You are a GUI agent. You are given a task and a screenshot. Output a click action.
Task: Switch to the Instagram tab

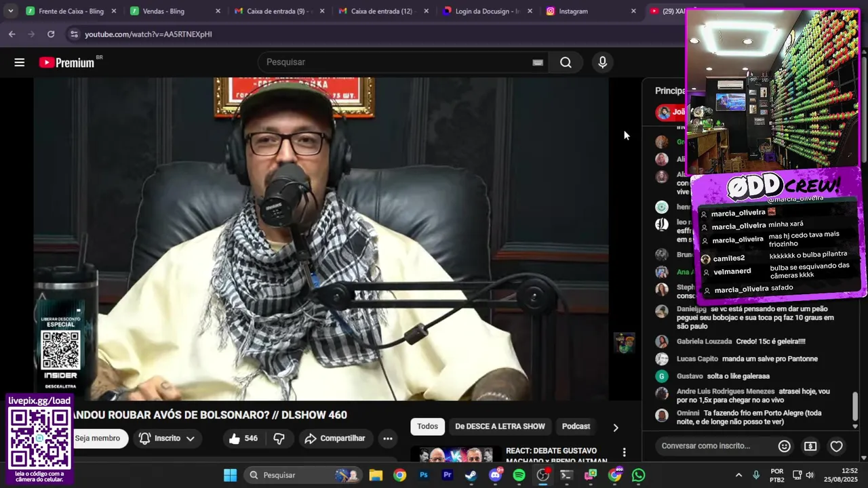(x=591, y=11)
